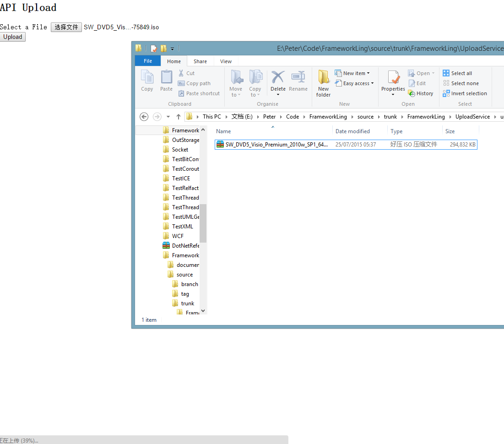Click the tree scroll down arrow
Screen dimensions: 504x444
[x=203, y=311]
